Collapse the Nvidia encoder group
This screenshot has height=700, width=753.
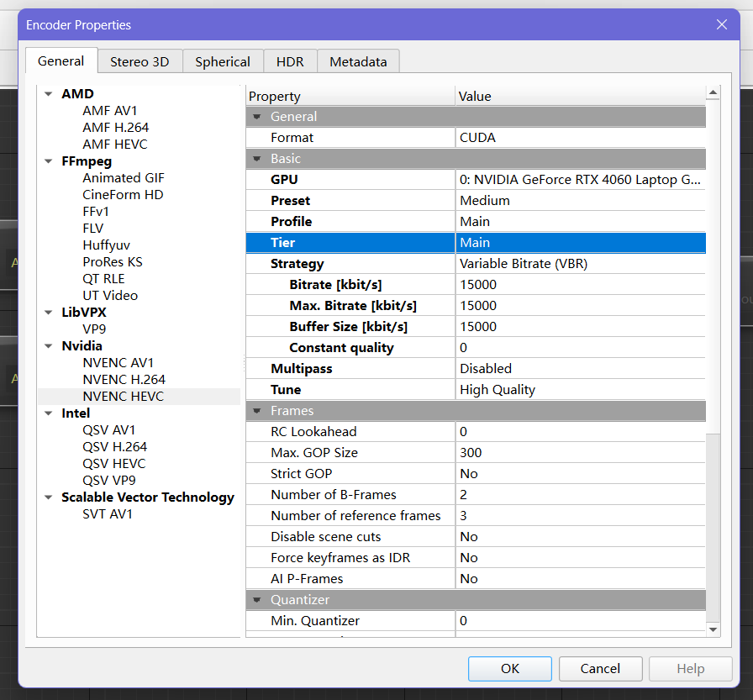click(49, 345)
